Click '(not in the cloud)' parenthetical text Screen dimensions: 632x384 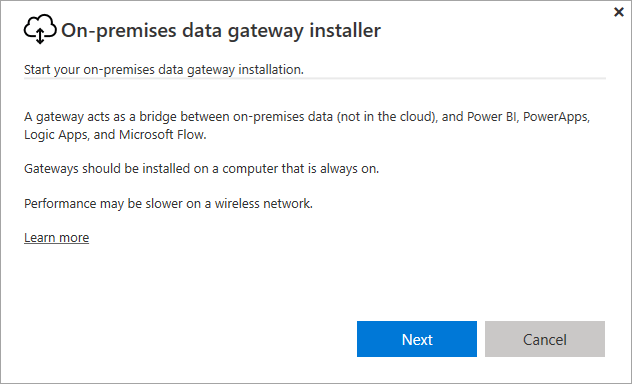(x=386, y=117)
